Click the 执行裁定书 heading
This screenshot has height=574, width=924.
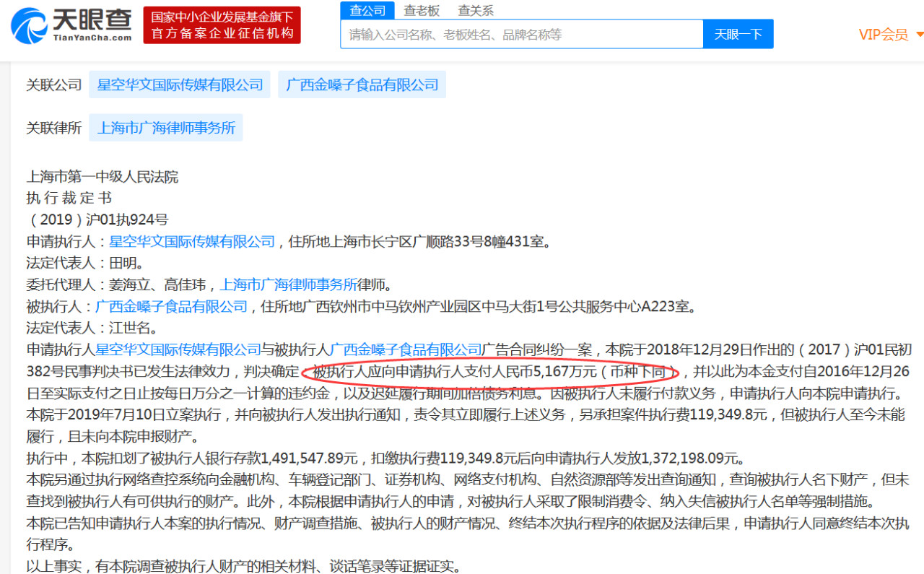(69, 198)
